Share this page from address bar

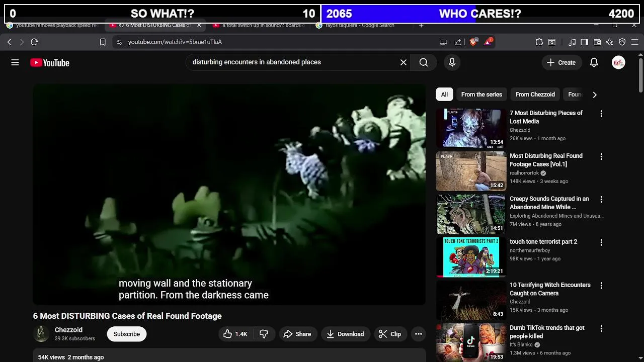[458, 42]
